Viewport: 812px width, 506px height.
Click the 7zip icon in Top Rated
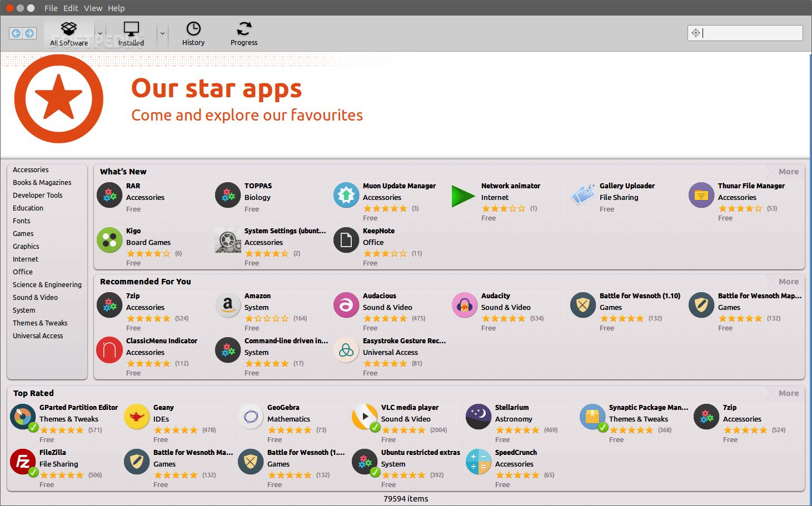coord(706,417)
